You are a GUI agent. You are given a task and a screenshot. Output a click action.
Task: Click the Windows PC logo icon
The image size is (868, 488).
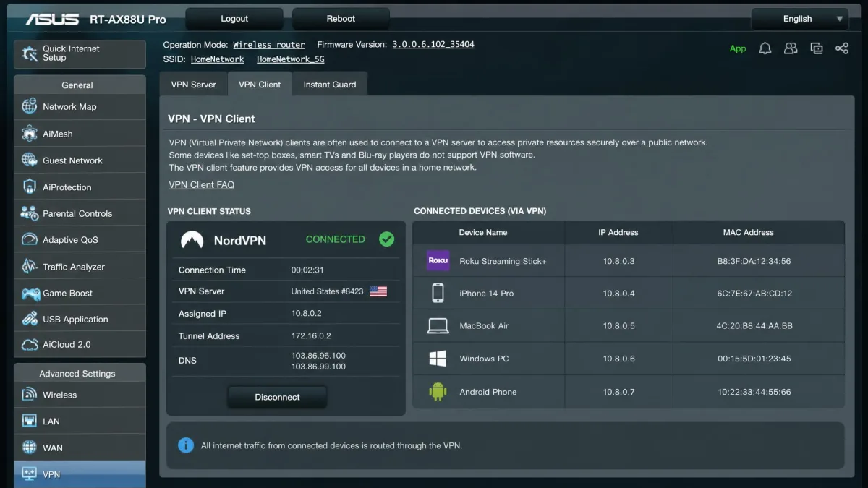coord(438,359)
